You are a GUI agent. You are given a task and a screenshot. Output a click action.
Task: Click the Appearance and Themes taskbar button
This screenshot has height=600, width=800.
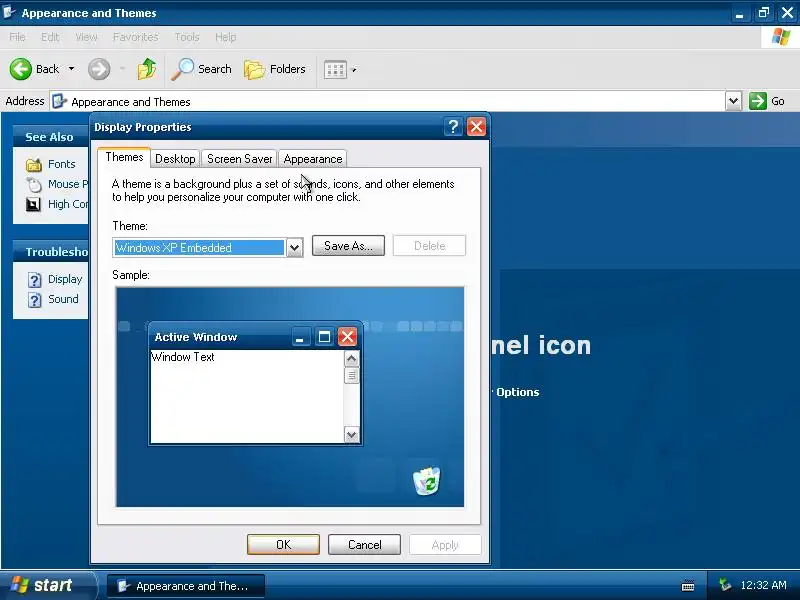tap(186, 586)
